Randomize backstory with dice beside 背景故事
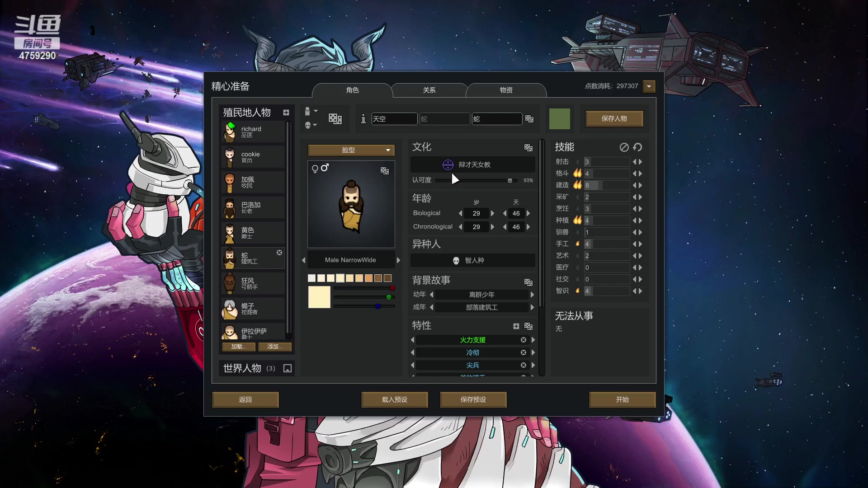Screen dimensions: 868x488 [x=528, y=282]
